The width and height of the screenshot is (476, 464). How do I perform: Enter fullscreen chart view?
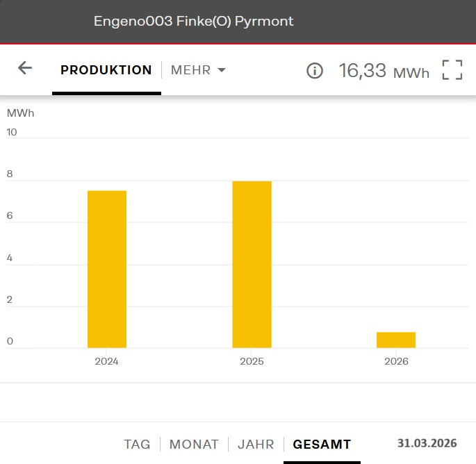point(452,70)
